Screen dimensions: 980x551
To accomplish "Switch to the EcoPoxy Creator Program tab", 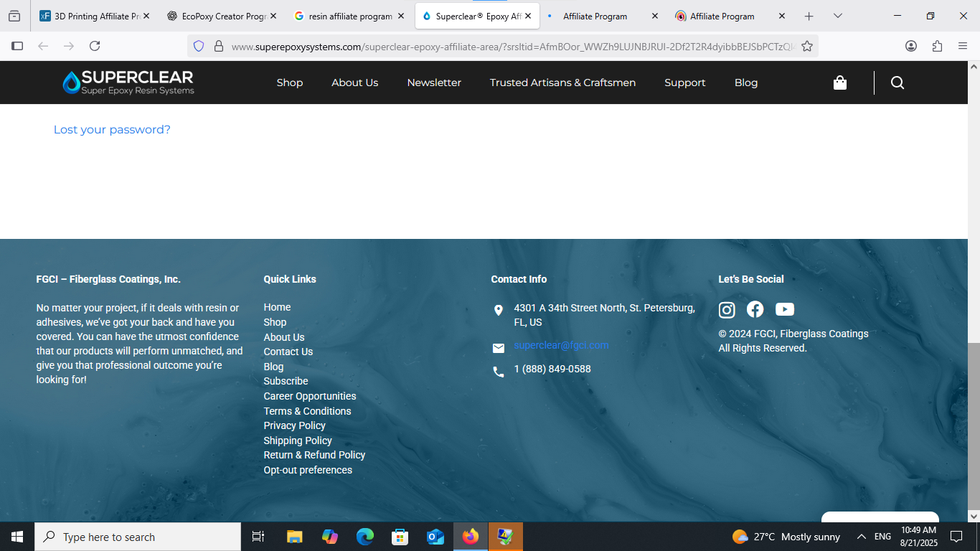I will [222, 16].
